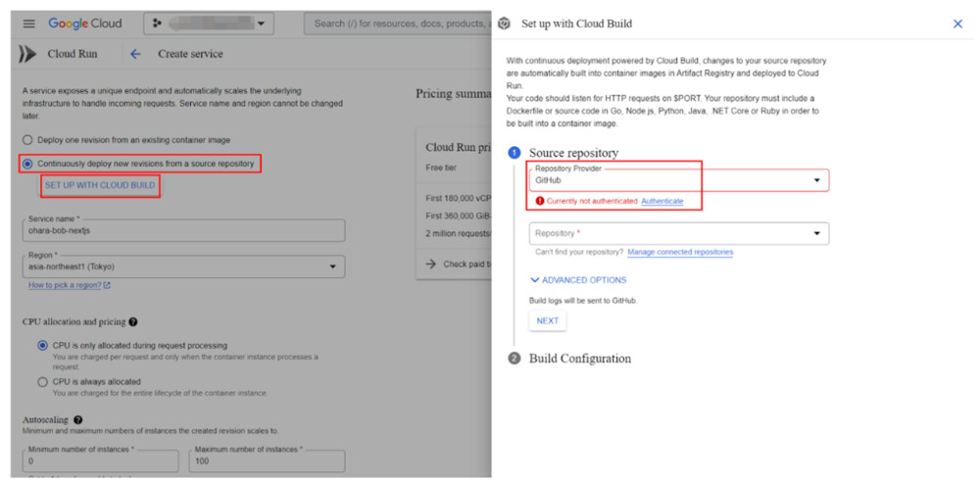Select Deploy one revision from existing container image
This screenshot has height=485, width=980.
(x=27, y=140)
